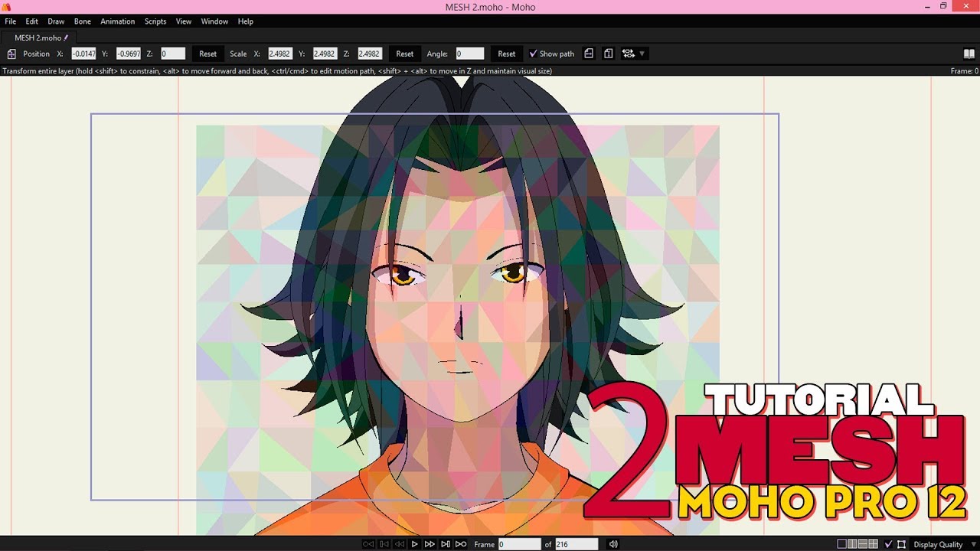This screenshot has height=551, width=980.
Task: Open the transform options icon menu
Action: pos(629,54)
